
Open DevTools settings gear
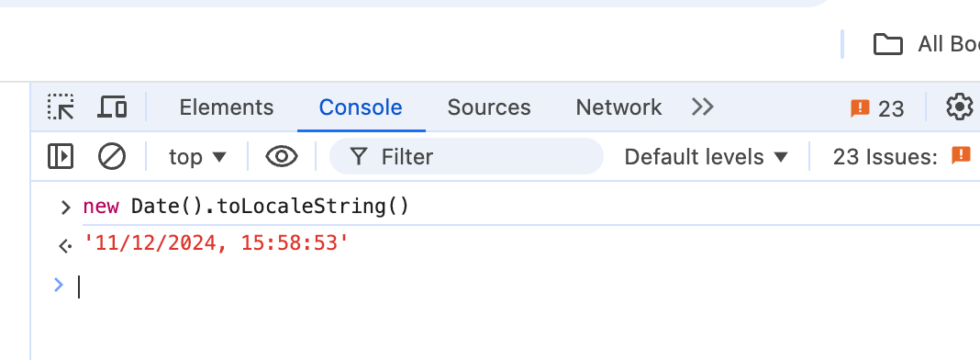pos(960,107)
